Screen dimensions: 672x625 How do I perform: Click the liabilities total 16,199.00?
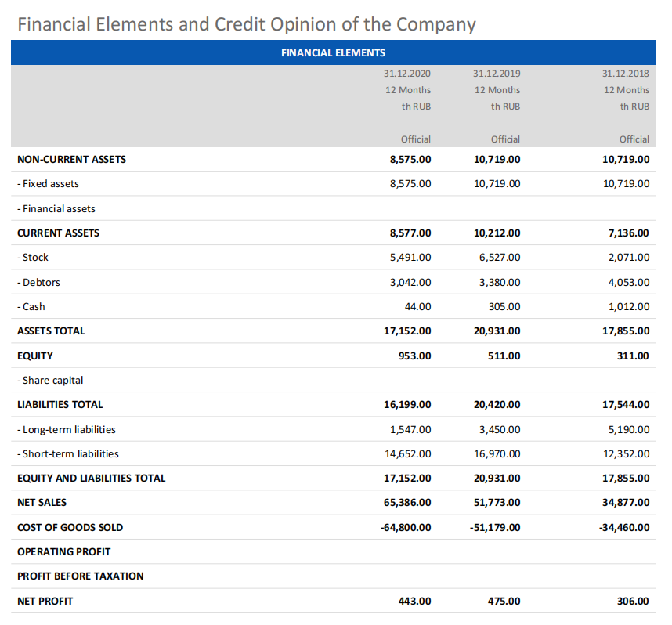tap(407, 405)
